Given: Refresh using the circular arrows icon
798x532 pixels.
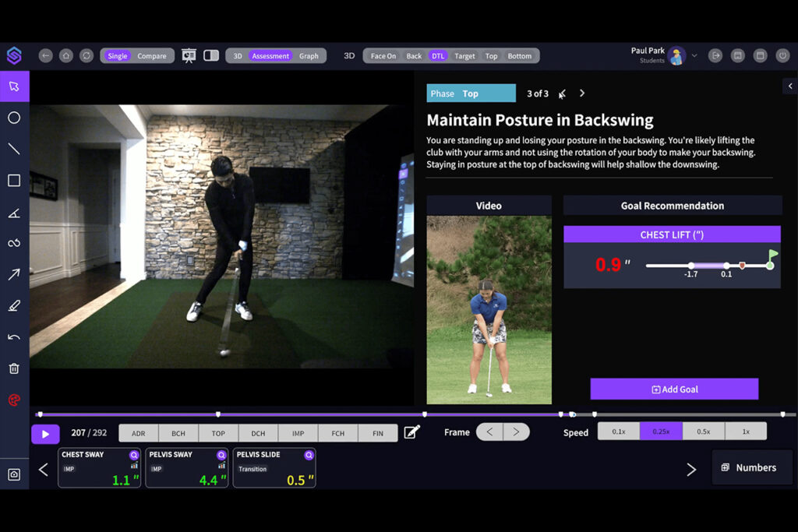Looking at the screenshot, I should [87, 55].
